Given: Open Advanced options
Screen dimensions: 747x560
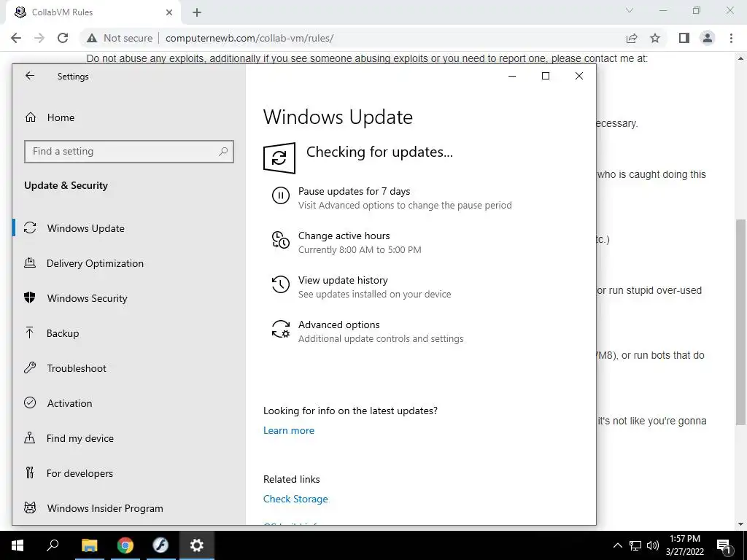Looking at the screenshot, I should point(338,324).
